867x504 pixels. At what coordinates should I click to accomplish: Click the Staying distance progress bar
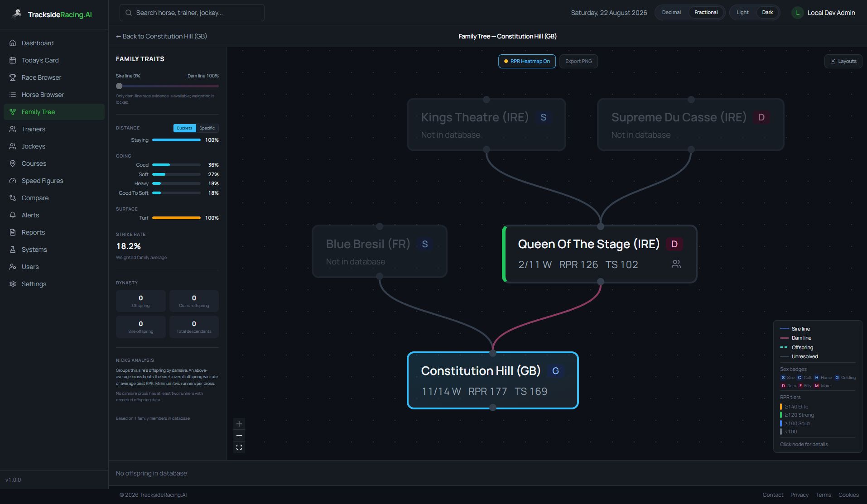[x=176, y=140]
